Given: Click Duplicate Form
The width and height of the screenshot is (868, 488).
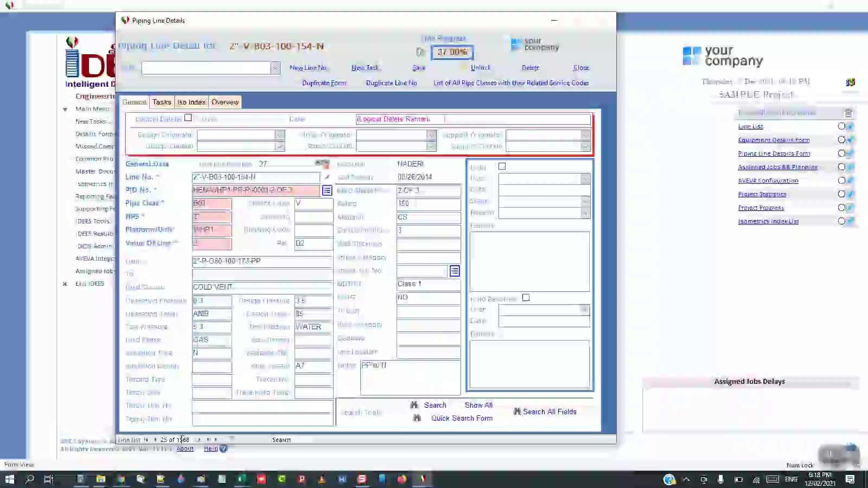Looking at the screenshot, I should coord(324,83).
